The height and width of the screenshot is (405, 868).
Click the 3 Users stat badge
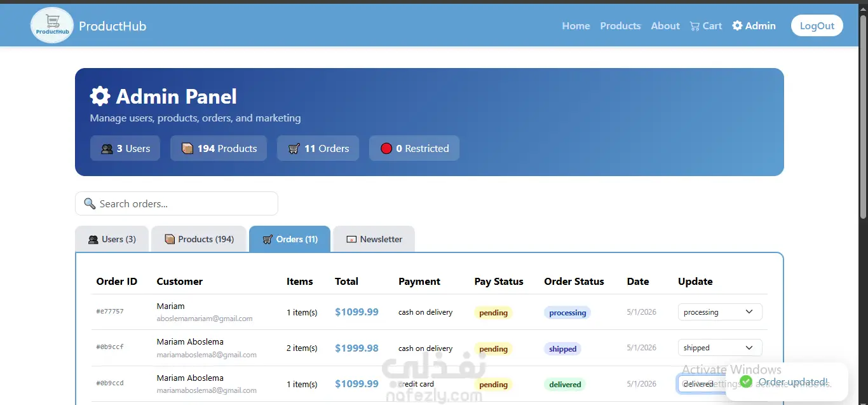point(125,148)
